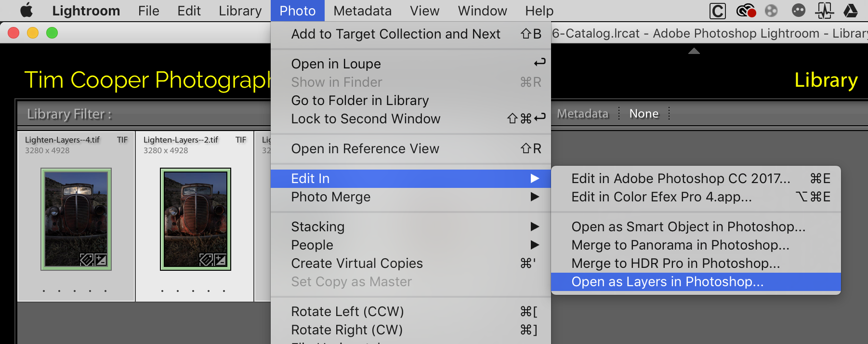868x344 pixels.
Task: Select Edit in Adobe Photoshop CC 2017
Action: (x=696, y=179)
